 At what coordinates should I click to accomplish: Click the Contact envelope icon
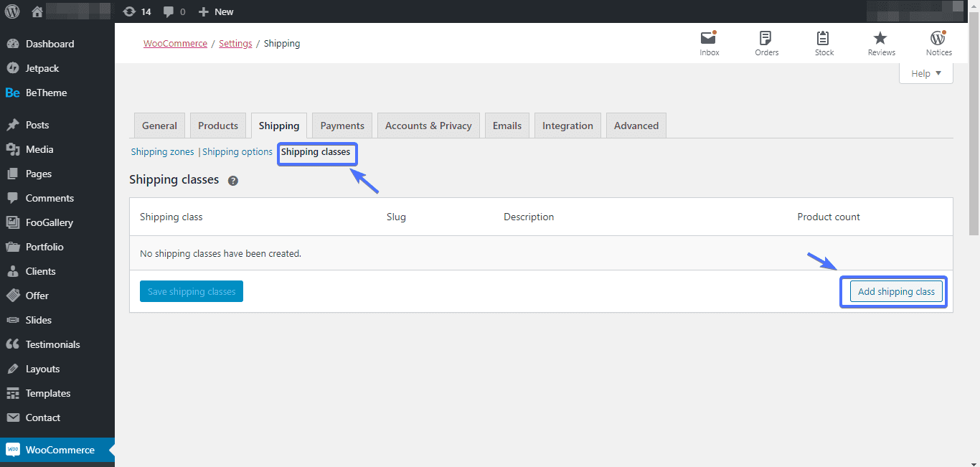pyautogui.click(x=12, y=418)
